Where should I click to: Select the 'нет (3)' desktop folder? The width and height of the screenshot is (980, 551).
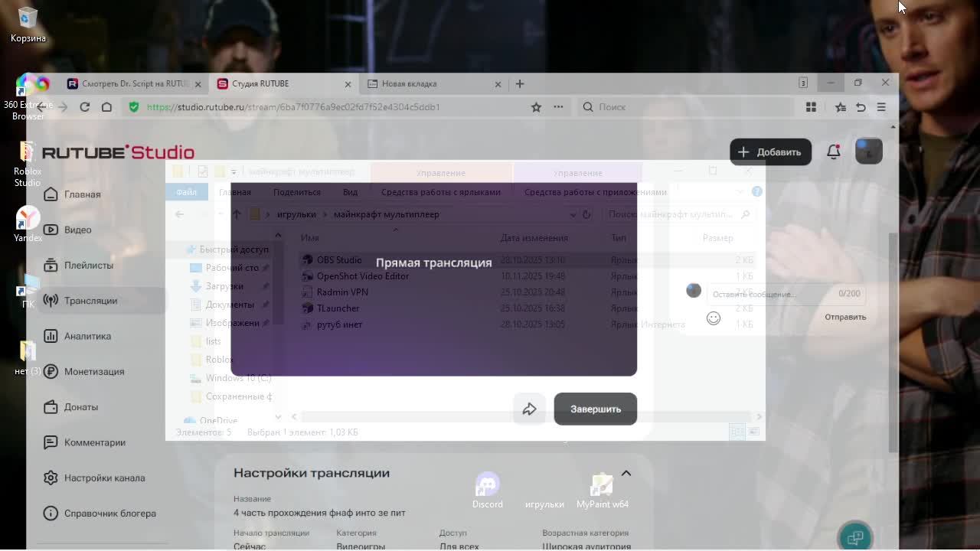(28, 357)
